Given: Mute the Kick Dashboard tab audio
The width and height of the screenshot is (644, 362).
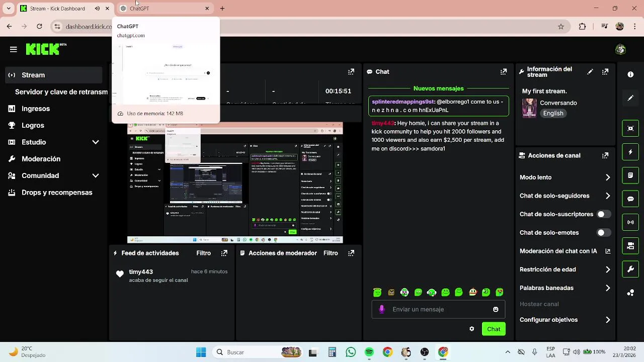Looking at the screenshot, I should [97, 9].
